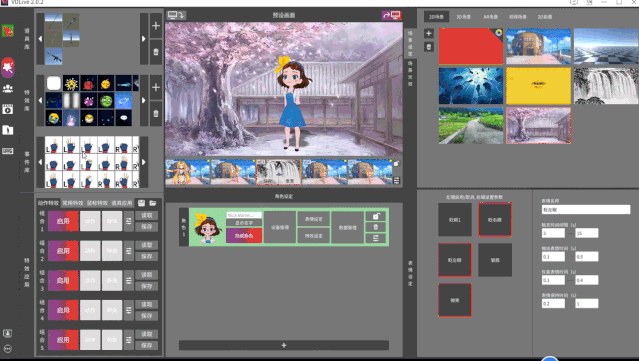Switch to the 鼠标特效 tab
The image size is (639, 361).
97,203
